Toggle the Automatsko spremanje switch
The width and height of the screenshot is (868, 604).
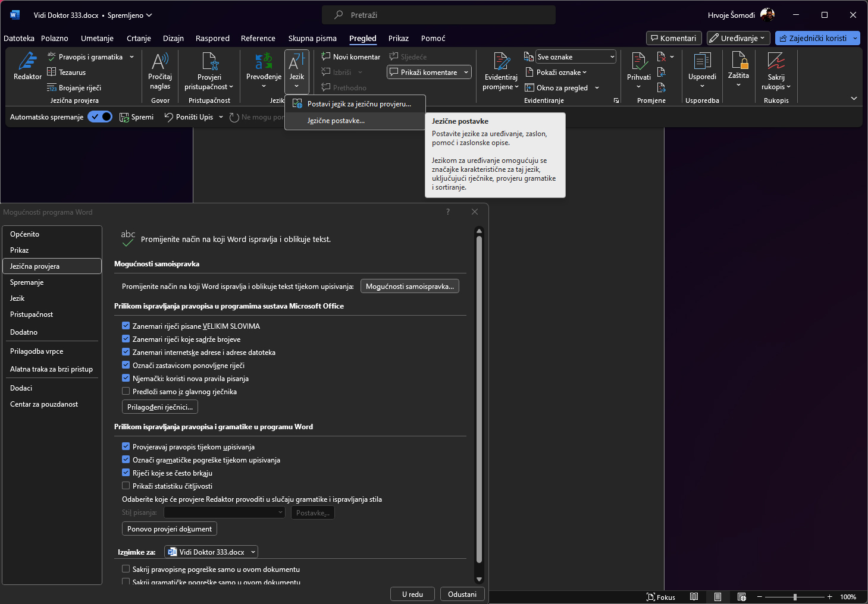100,117
